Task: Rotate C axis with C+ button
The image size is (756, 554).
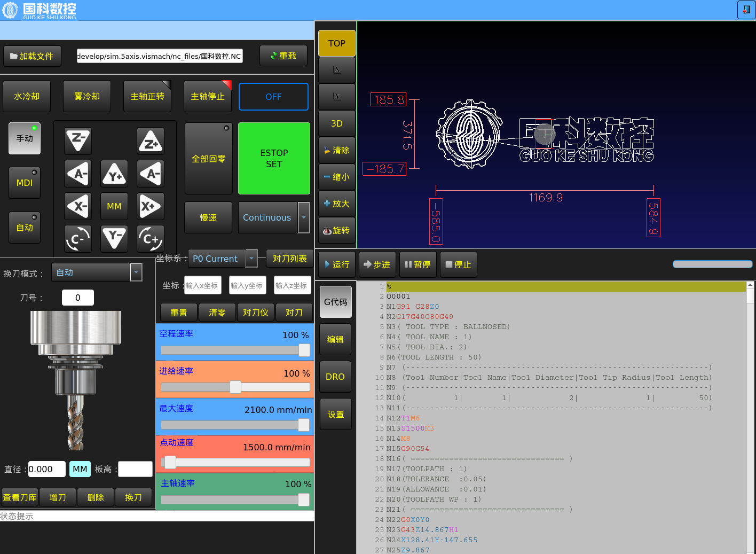Action: 150,238
